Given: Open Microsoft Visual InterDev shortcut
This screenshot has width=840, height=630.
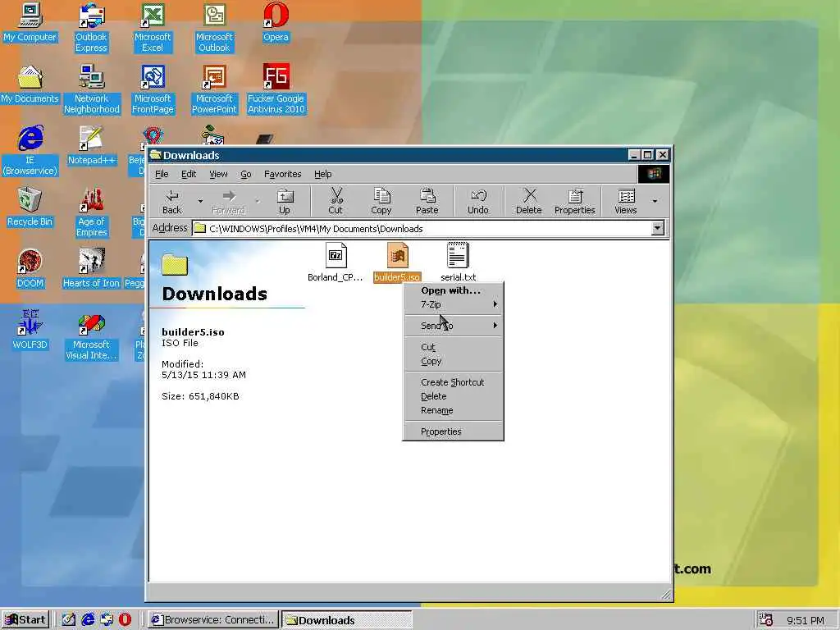Looking at the screenshot, I should 92,336.
